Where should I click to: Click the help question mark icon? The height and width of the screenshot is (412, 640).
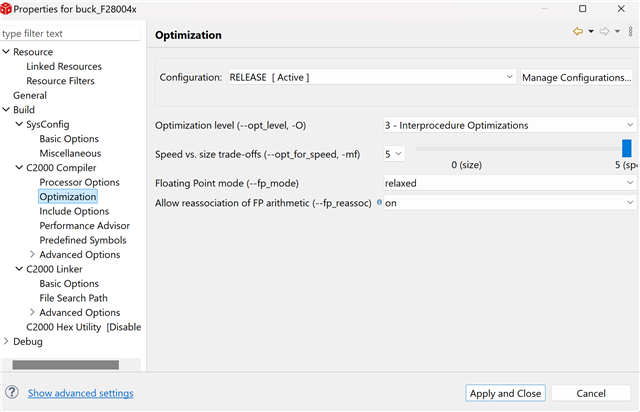coord(12,393)
